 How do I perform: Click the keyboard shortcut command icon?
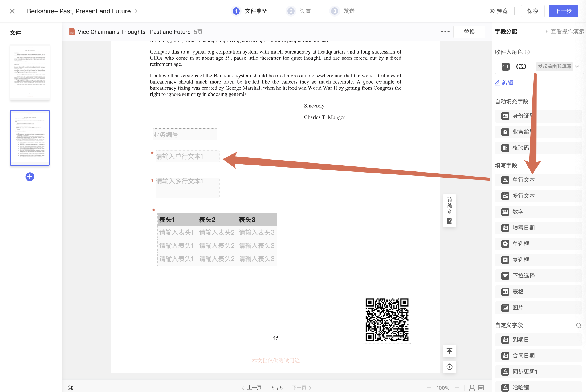(71, 388)
